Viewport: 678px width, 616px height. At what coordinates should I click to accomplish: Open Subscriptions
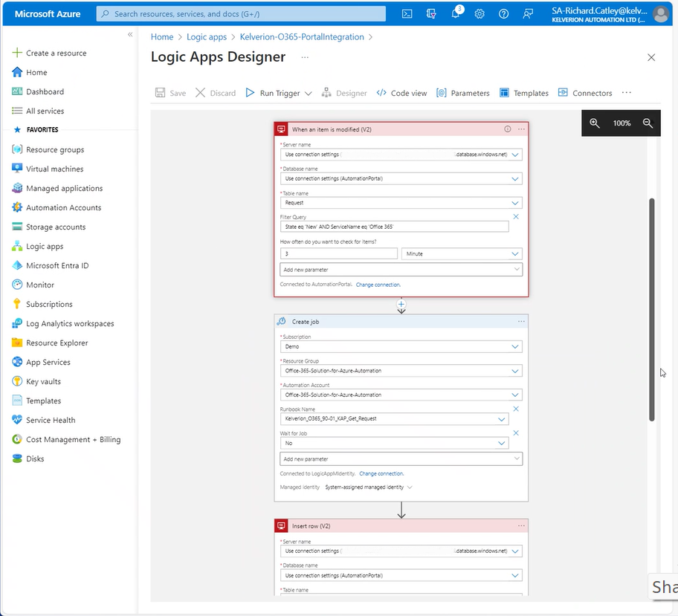(49, 305)
